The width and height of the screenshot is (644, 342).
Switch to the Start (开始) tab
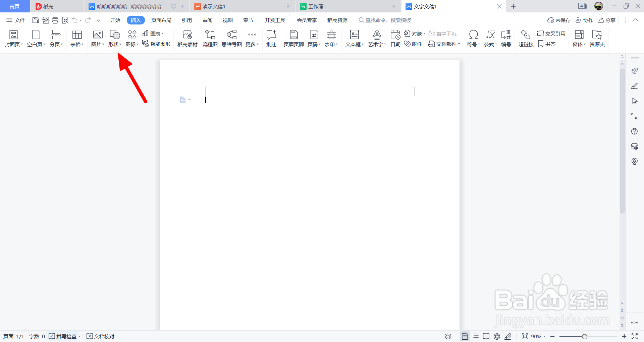tap(115, 20)
